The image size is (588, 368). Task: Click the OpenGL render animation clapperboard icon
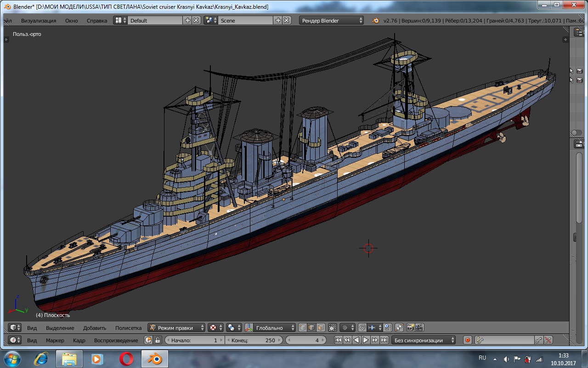pyautogui.click(x=419, y=328)
